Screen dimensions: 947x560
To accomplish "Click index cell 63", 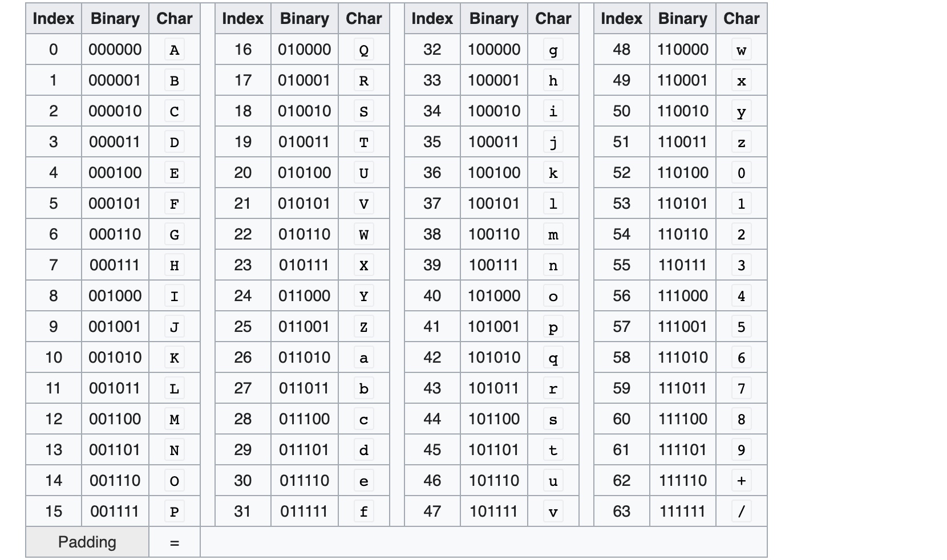I will [622, 512].
